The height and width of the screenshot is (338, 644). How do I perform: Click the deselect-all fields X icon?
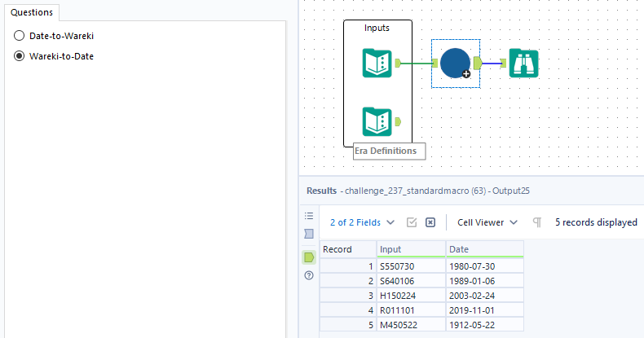tap(430, 222)
